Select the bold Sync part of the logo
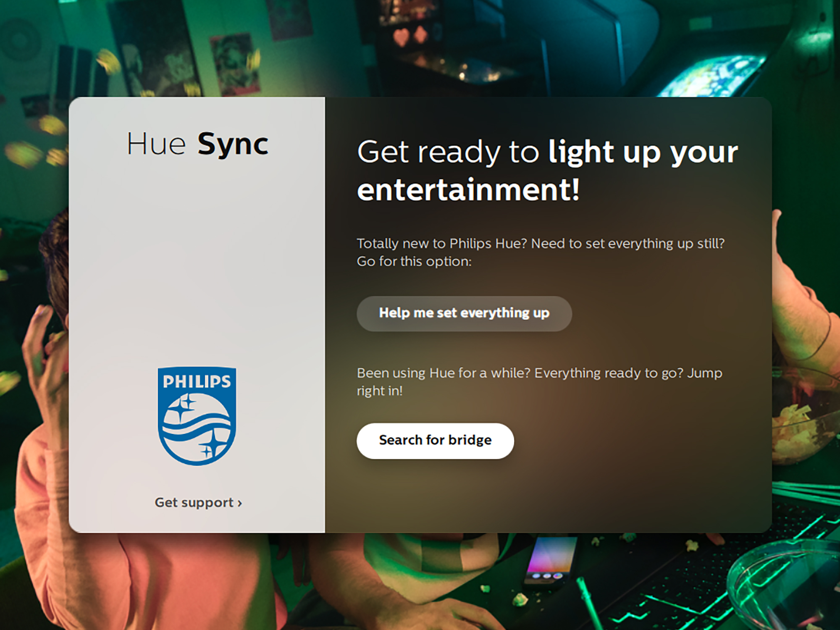 [x=233, y=144]
